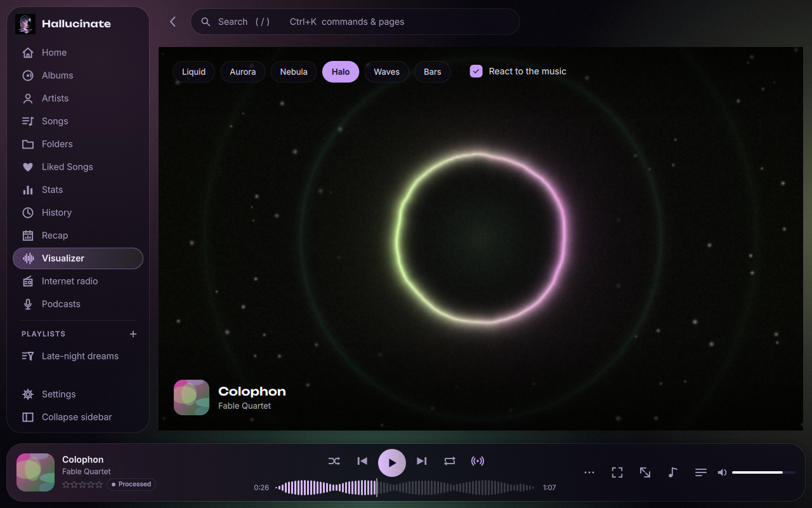The image size is (812, 508).
Task: Select the Liquid visualizer style
Action: [x=194, y=72]
